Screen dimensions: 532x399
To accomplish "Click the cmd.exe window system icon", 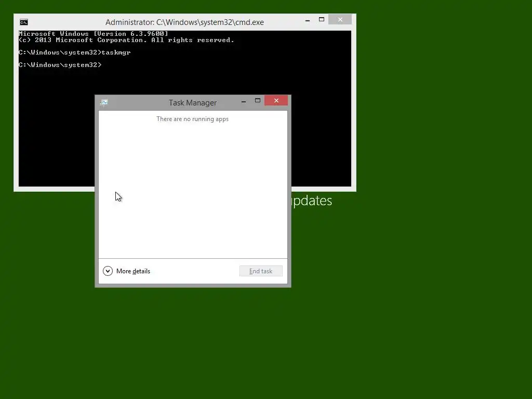I will (x=24, y=22).
